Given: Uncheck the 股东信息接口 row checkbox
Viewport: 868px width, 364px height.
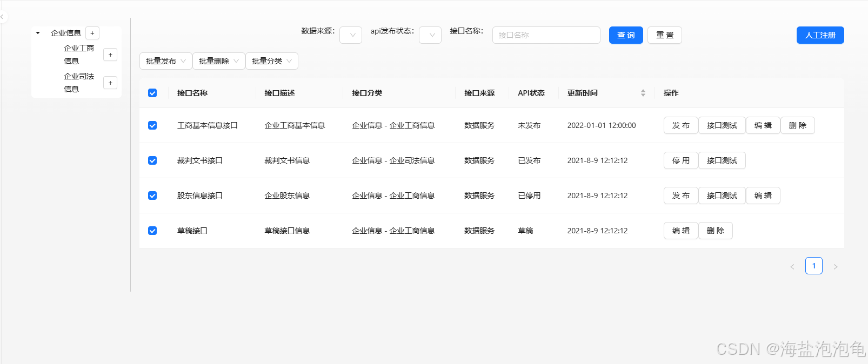Looking at the screenshot, I should (152, 196).
